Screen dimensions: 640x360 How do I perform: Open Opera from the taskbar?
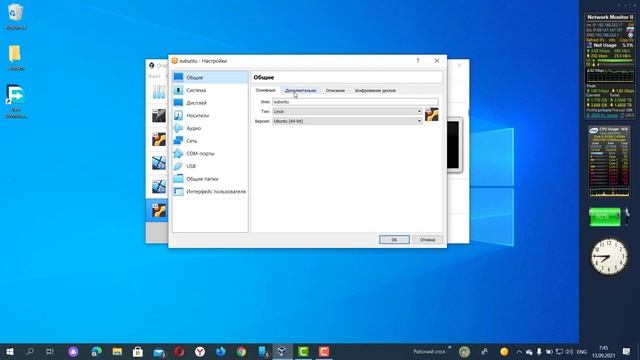(x=179, y=351)
